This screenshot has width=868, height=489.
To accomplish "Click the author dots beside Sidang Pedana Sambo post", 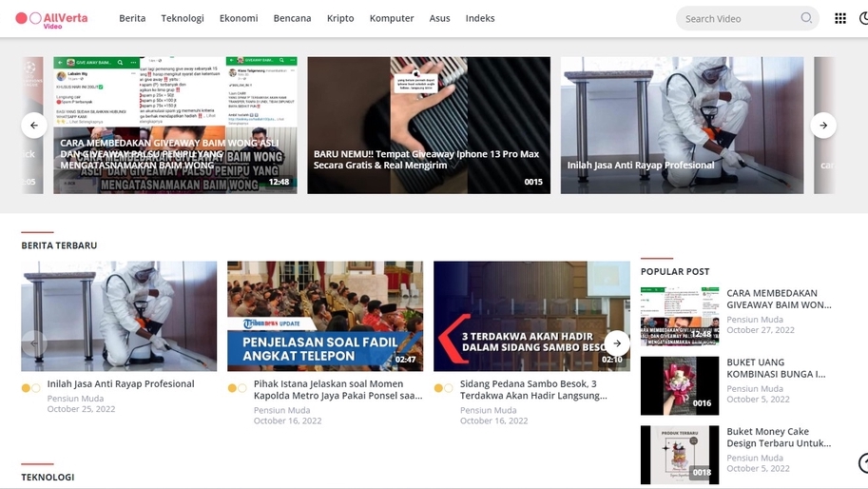I will pos(444,388).
